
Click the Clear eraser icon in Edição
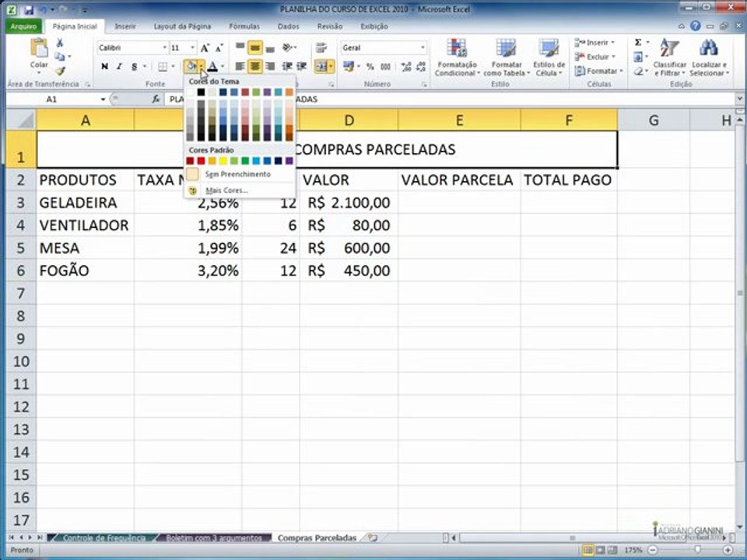click(x=638, y=72)
